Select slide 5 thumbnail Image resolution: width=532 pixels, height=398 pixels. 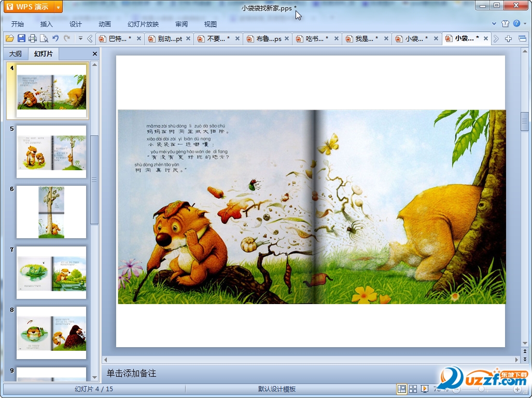click(51, 152)
